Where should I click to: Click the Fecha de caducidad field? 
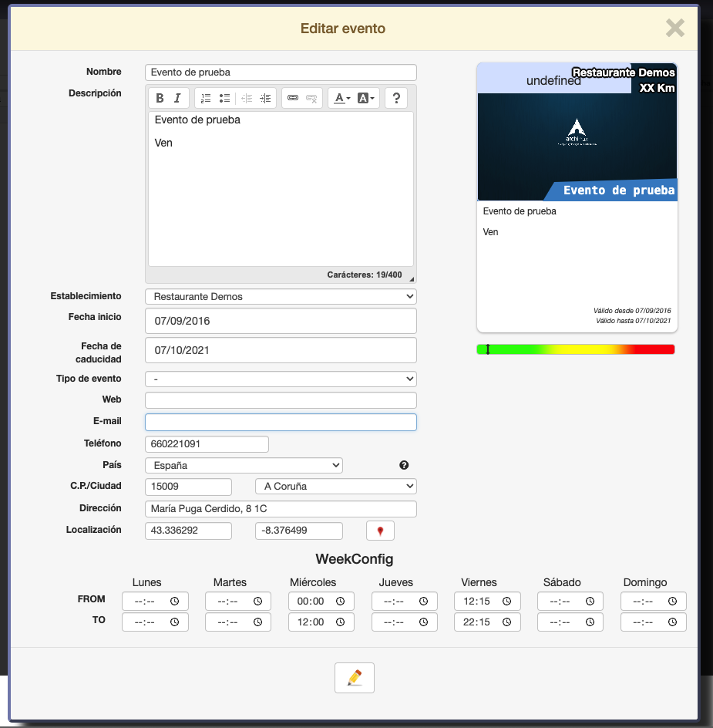pos(281,350)
